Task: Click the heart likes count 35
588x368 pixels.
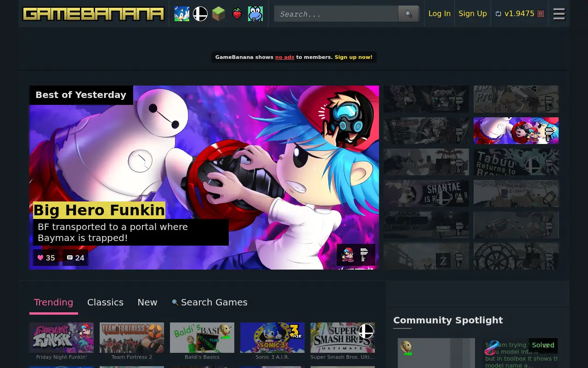Action: pos(46,258)
